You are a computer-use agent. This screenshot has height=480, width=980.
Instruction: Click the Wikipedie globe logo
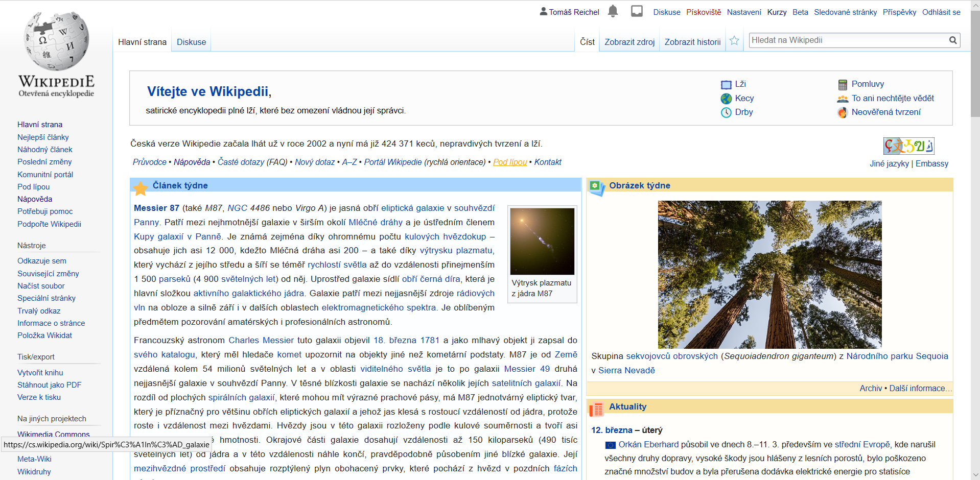click(x=56, y=41)
